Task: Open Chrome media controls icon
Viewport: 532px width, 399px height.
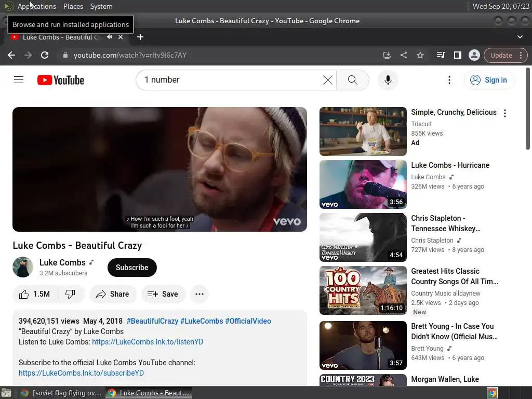Action: (x=441, y=55)
